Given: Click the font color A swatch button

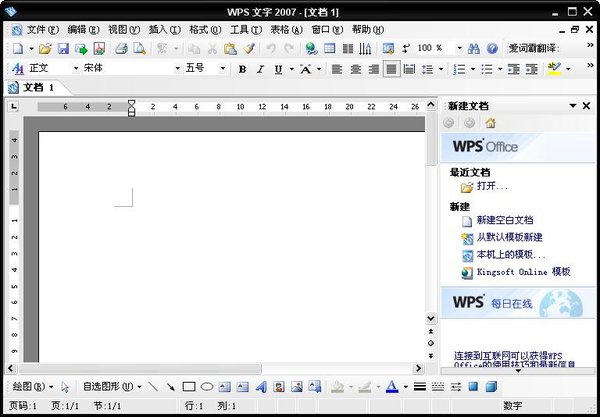Looking at the screenshot, I should [x=391, y=387].
